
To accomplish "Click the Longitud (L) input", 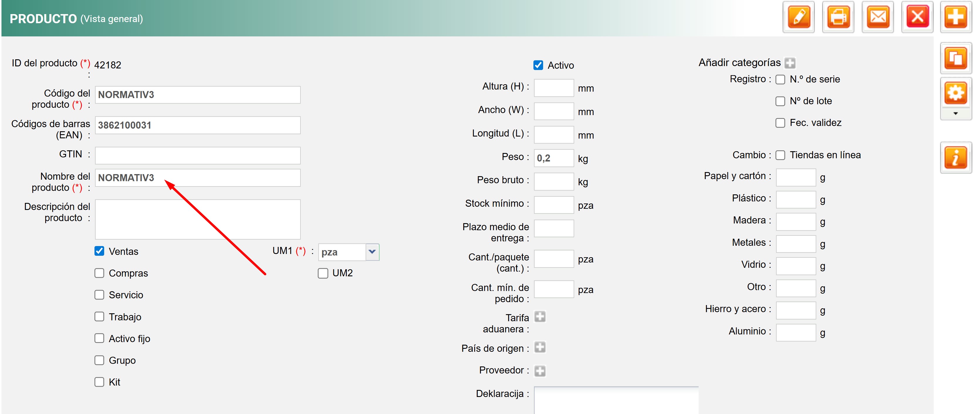I will coord(554,135).
